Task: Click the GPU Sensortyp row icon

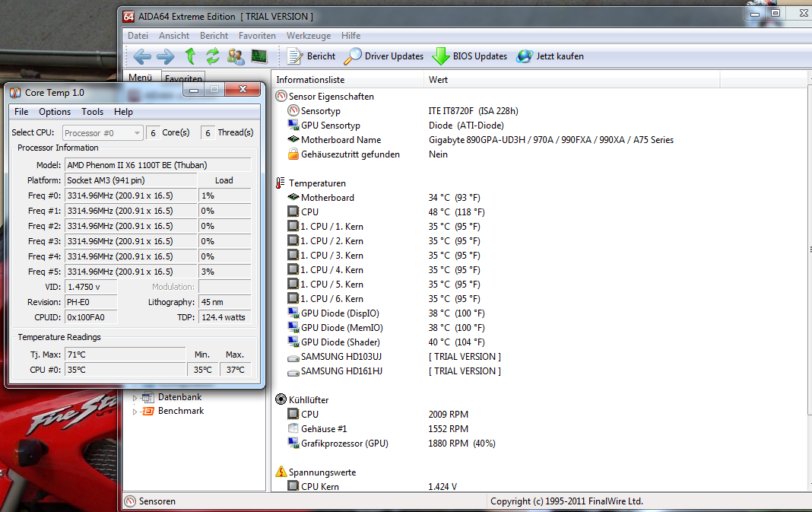Action: 293,125
